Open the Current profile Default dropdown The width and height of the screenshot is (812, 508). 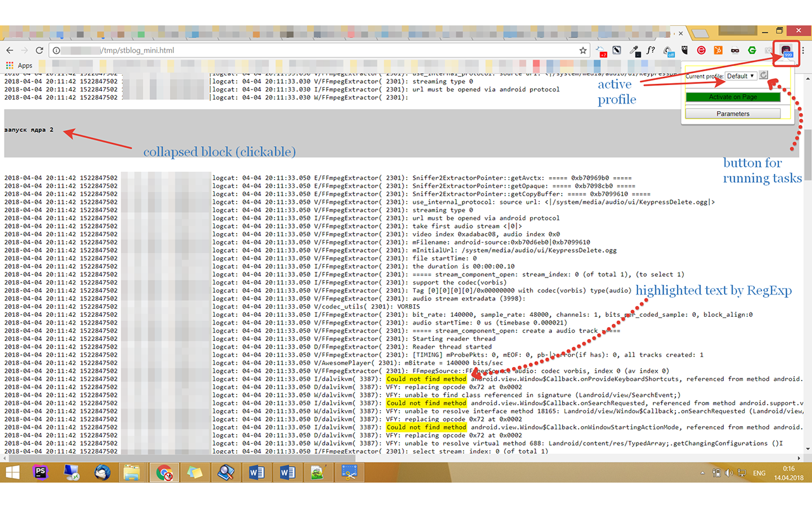(740, 76)
